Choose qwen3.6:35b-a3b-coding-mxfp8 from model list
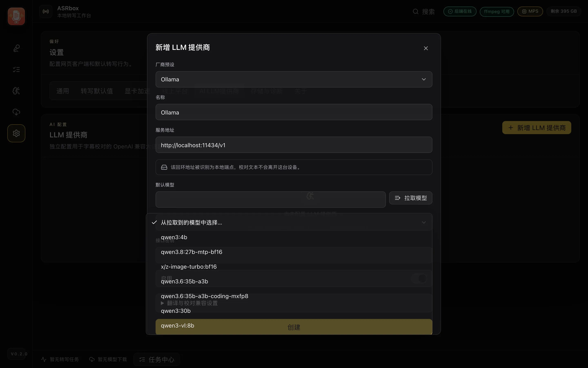Screen dimensions: 588x368 pyautogui.click(x=289, y=296)
